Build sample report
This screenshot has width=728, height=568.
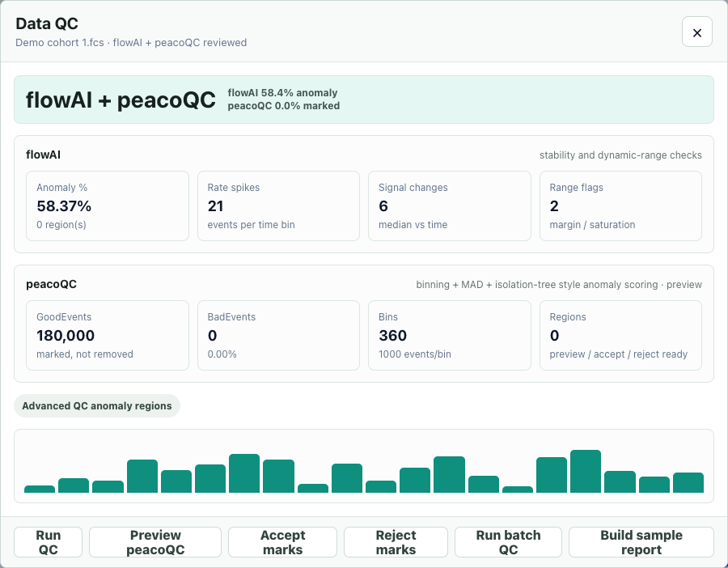pyautogui.click(x=641, y=542)
